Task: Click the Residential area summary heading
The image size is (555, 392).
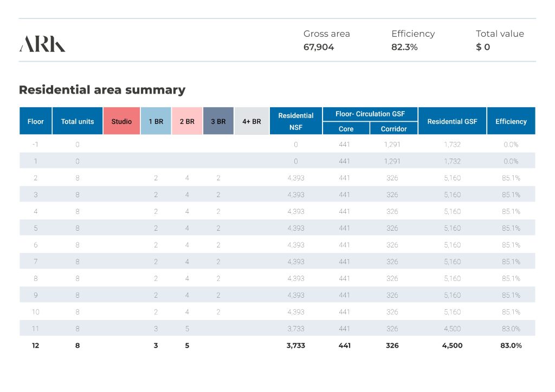Action: point(102,90)
